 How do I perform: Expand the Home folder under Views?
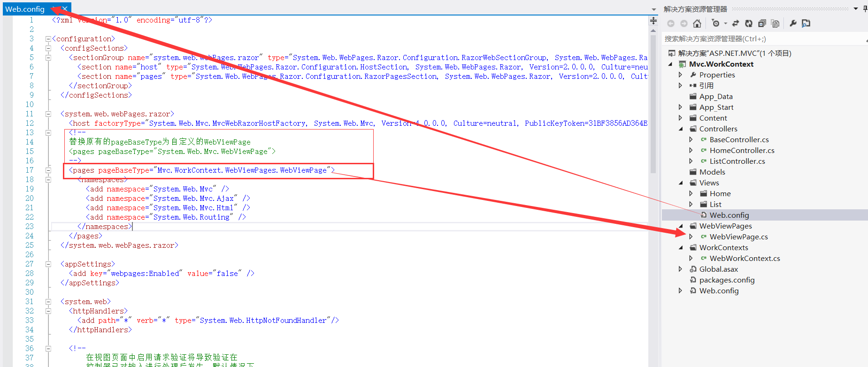691,194
